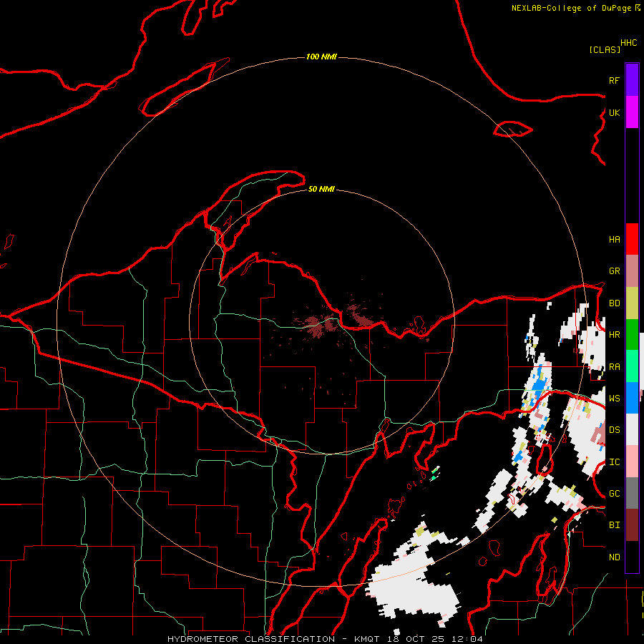644x644 pixels.
Task: Select the yellow BD legend swatch
Action: click(632, 303)
